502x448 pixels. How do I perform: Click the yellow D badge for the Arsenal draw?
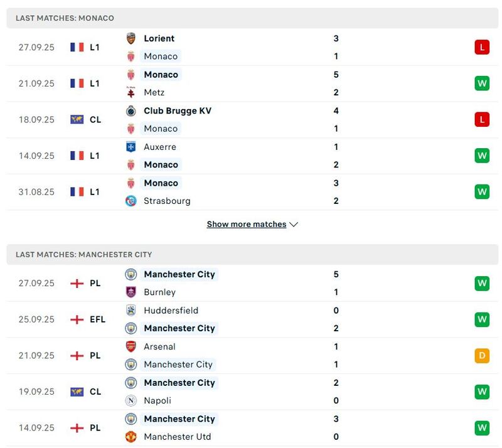(x=481, y=355)
